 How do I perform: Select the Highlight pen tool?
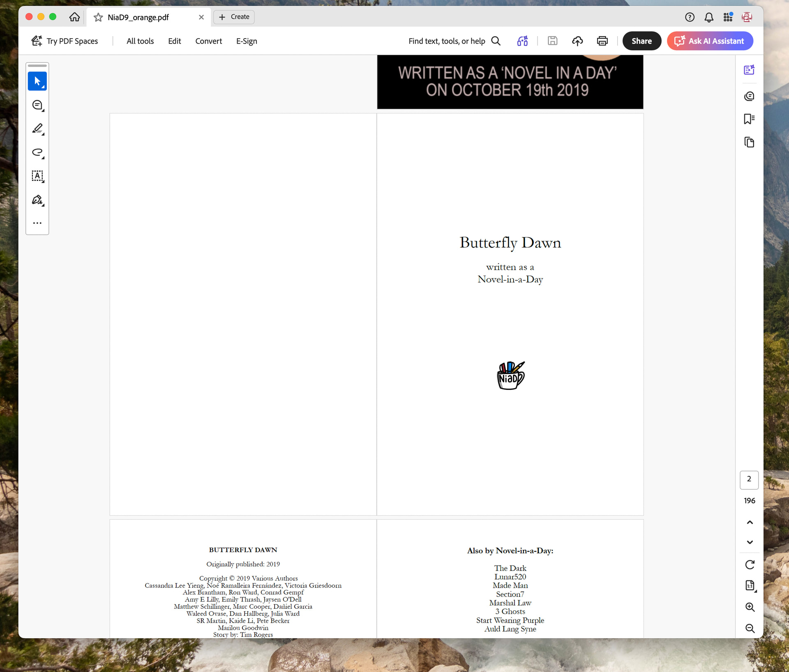pos(37,129)
